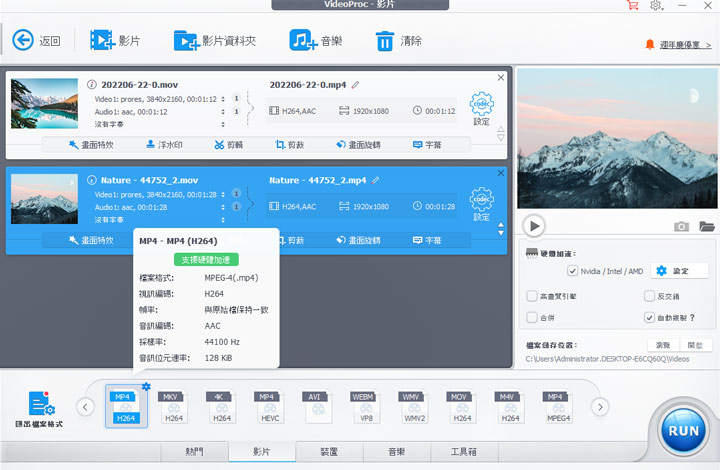
Task: Enable the 合併 merge checkbox
Action: (x=532, y=317)
